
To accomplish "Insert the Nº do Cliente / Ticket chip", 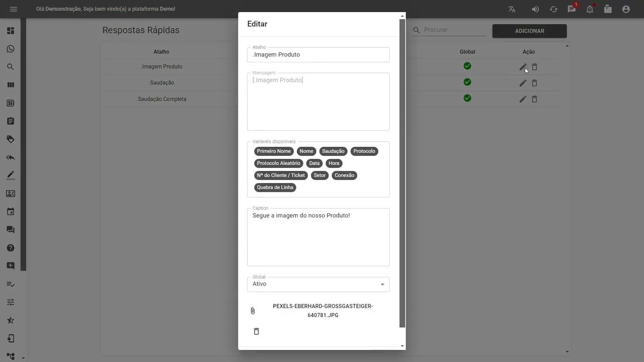I will coord(281,175).
